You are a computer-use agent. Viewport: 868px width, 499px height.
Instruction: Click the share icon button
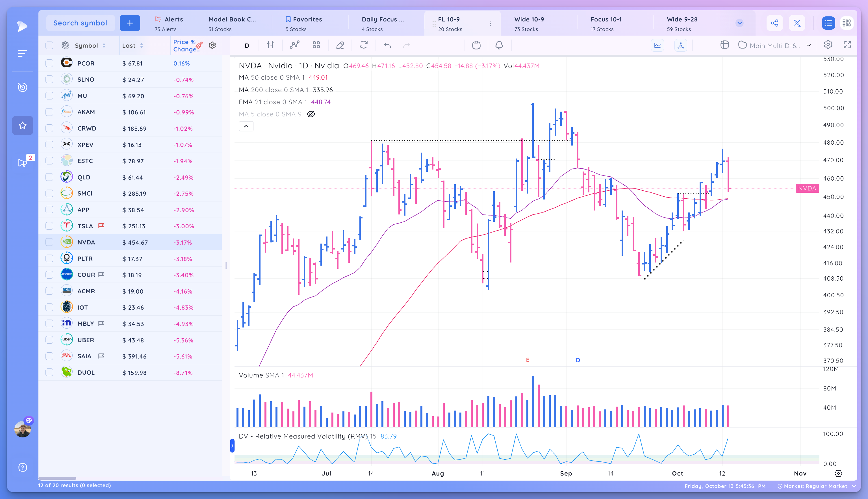click(x=774, y=23)
